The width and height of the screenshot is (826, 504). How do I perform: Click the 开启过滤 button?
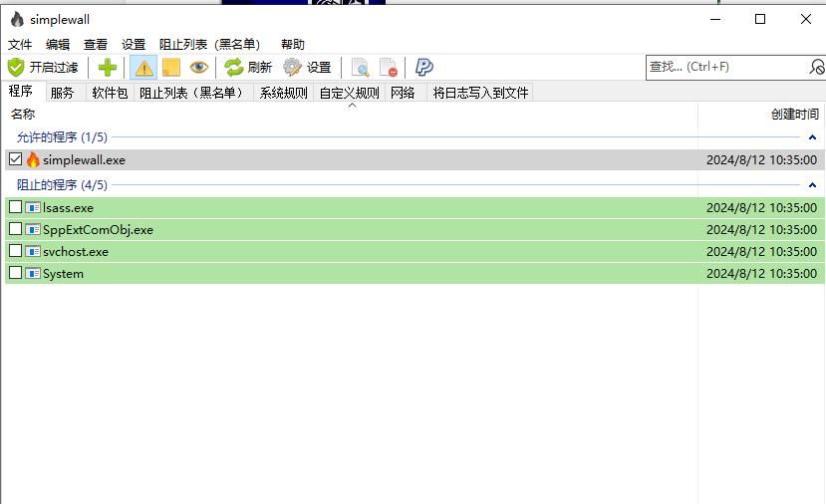coord(43,68)
